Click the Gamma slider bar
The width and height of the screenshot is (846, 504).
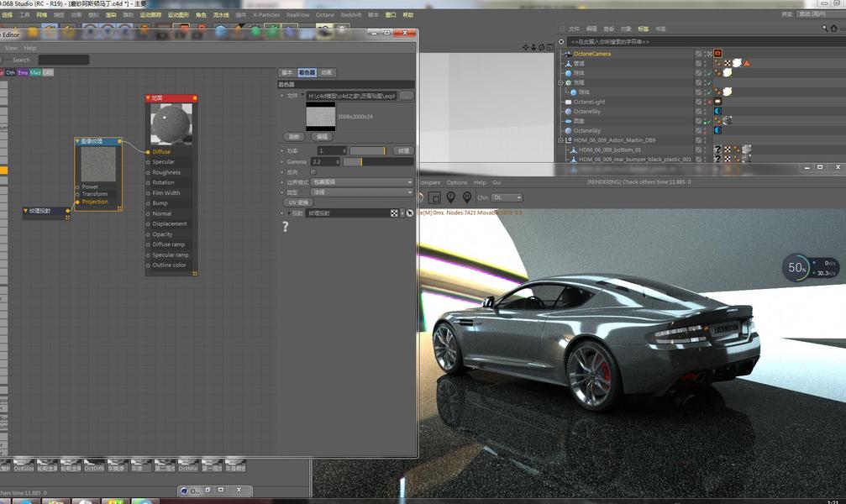pos(378,162)
